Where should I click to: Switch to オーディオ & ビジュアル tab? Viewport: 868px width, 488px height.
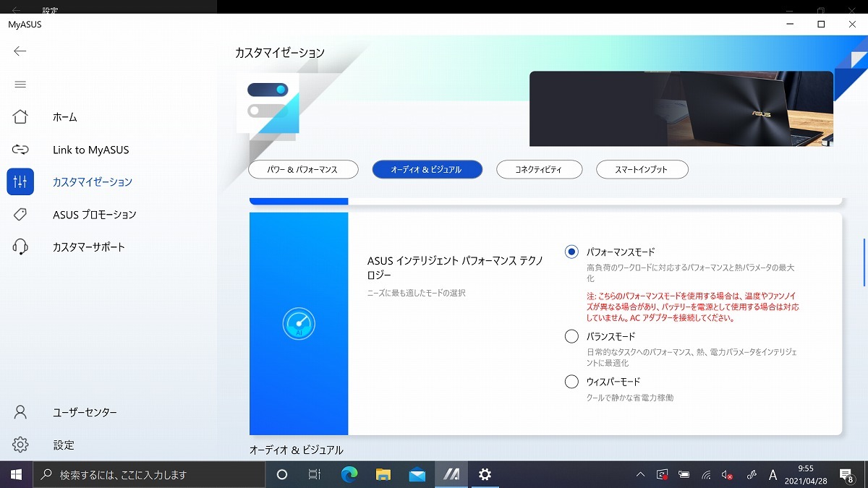427,169
